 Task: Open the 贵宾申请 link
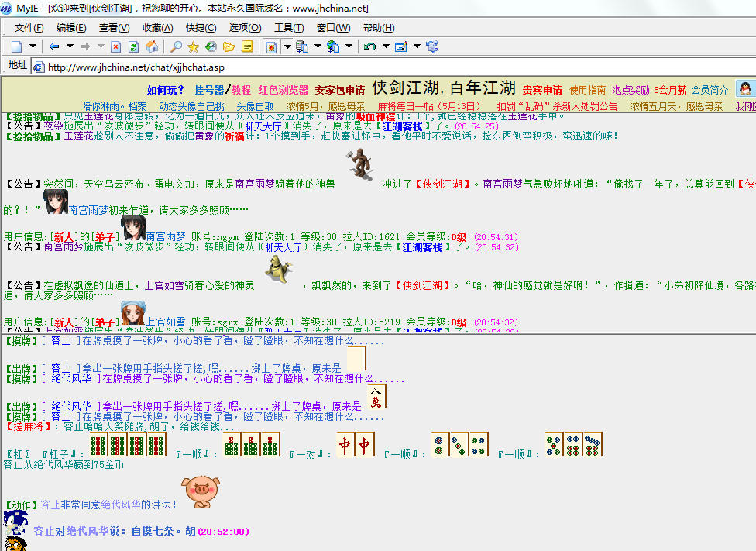[x=542, y=90]
